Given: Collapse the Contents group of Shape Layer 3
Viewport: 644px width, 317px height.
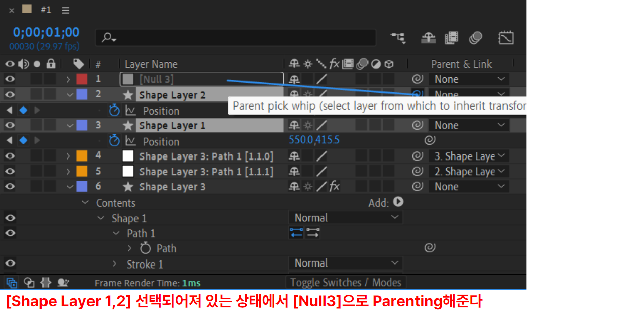Looking at the screenshot, I should tap(85, 202).
